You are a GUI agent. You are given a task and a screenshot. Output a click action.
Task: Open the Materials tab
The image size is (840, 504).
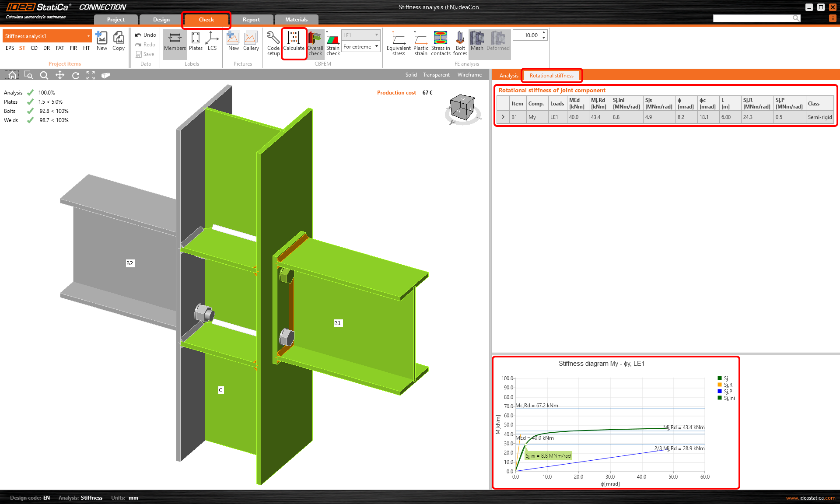297,20
